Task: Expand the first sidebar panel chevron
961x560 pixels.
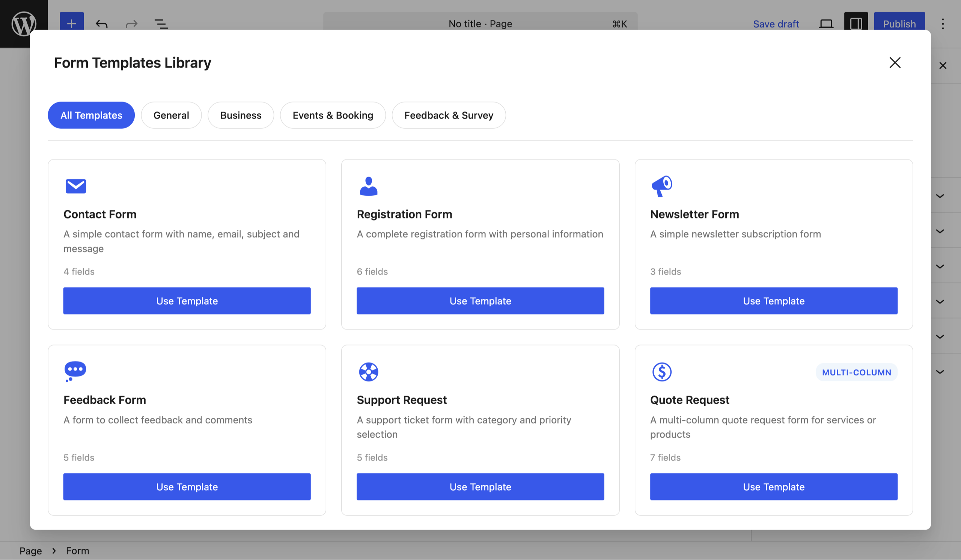Action: tap(940, 196)
